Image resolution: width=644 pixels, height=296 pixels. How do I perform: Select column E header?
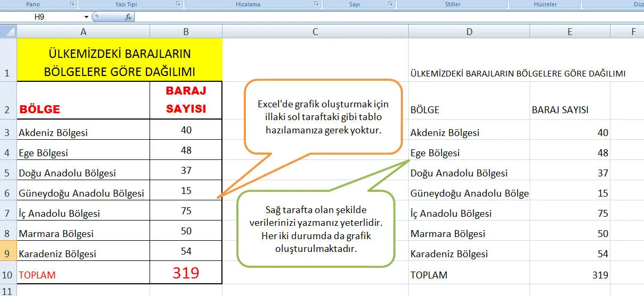pos(569,32)
